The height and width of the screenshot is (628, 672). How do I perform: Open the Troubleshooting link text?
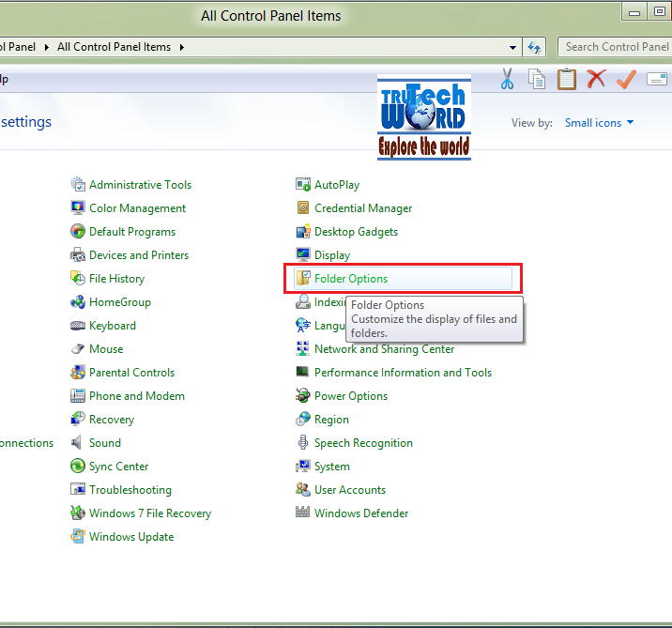click(x=130, y=490)
